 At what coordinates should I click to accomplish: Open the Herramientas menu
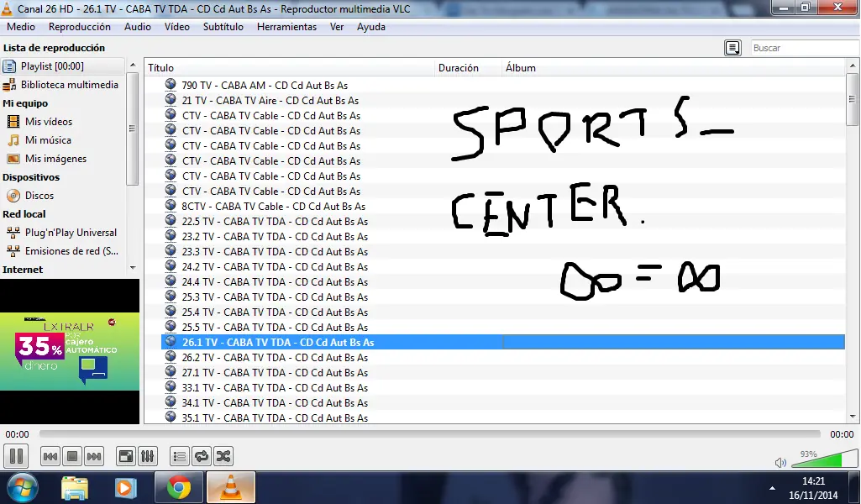pyautogui.click(x=286, y=27)
